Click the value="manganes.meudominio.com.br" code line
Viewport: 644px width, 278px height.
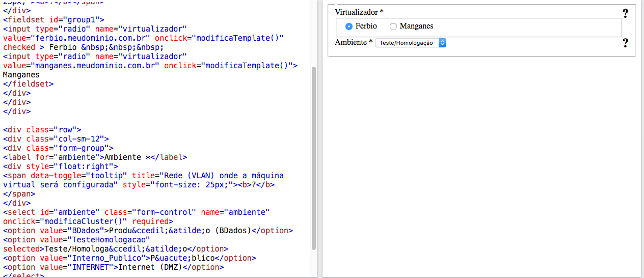pyautogui.click(x=150, y=66)
